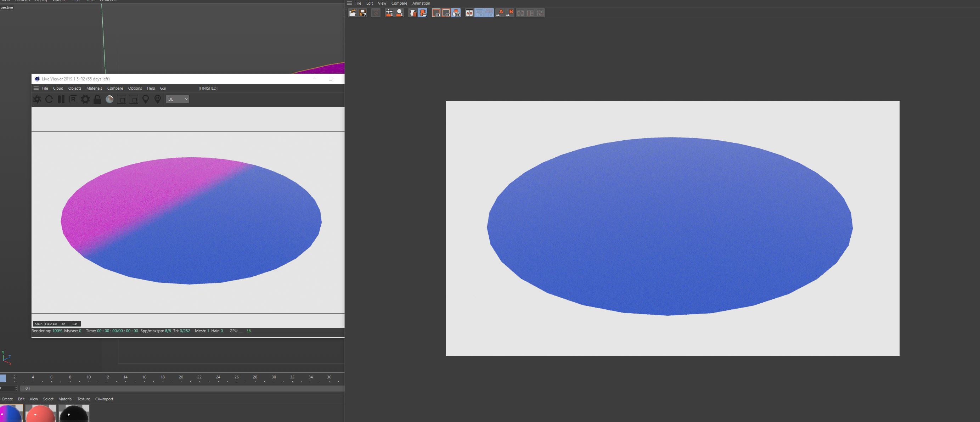Select the red material thumbnail
Screen dimensions: 980x422
40,414
